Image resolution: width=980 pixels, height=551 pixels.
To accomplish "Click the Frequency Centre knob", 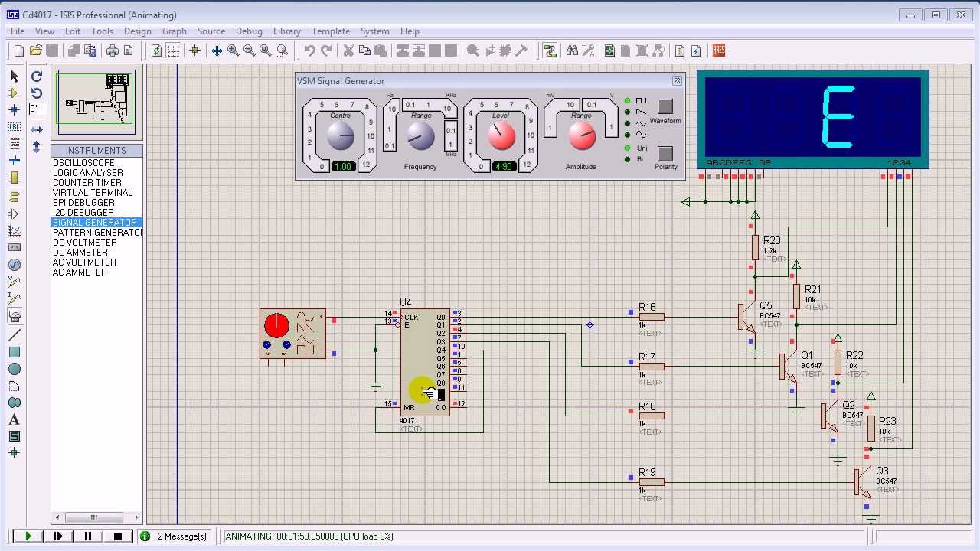I will pos(341,136).
